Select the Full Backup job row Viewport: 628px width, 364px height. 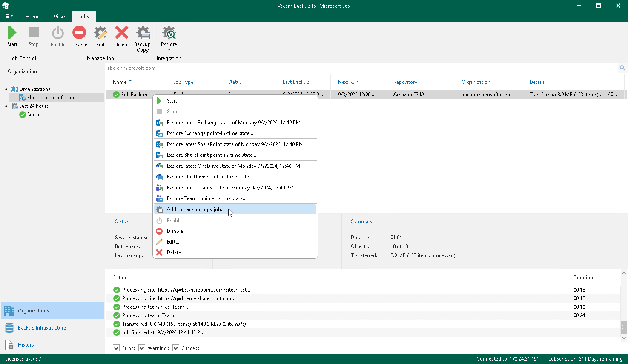point(365,95)
